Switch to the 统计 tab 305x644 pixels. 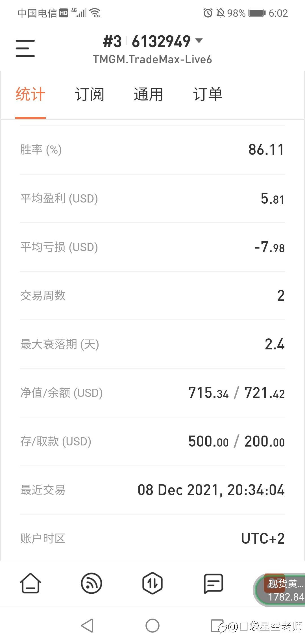pos(30,94)
